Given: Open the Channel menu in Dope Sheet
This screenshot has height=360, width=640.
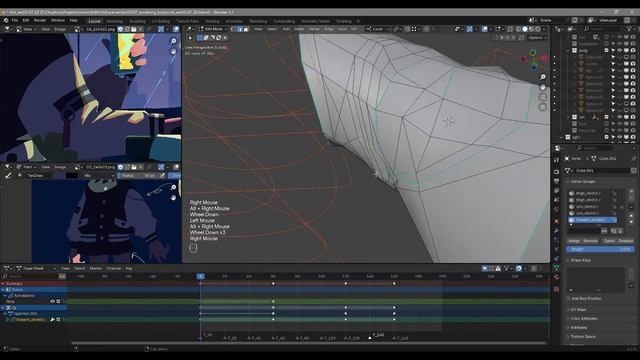Looking at the screenshot, I should (113, 268).
